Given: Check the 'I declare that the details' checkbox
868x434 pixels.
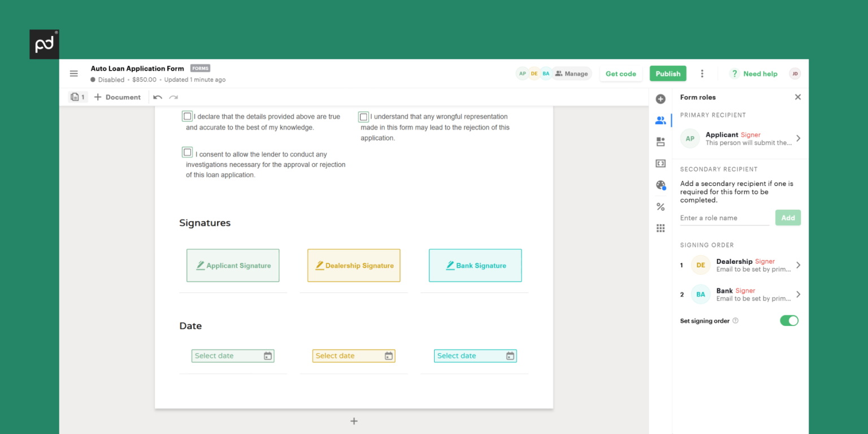Looking at the screenshot, I should [x=187, y=116].
